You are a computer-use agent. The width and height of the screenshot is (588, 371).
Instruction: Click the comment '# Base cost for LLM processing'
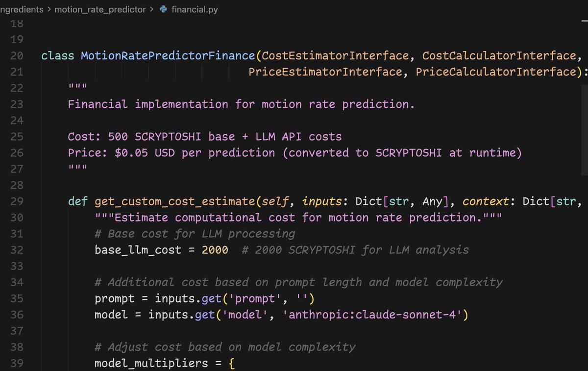(195, 234)
